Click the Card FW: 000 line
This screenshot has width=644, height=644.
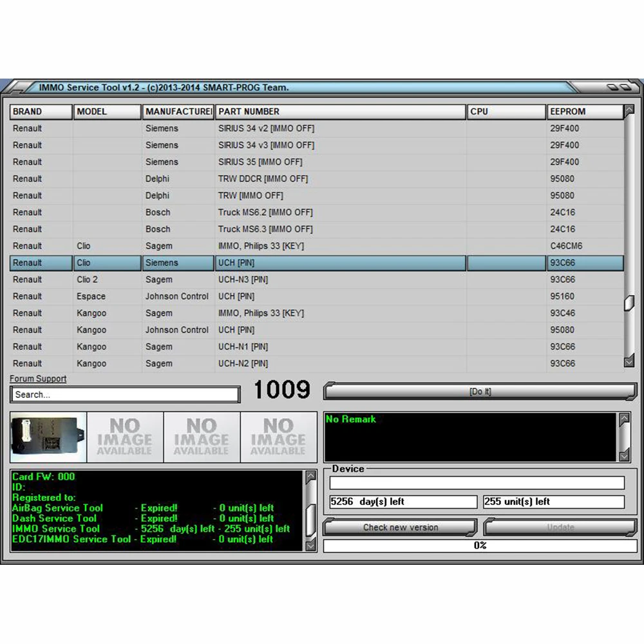(44, 477)
